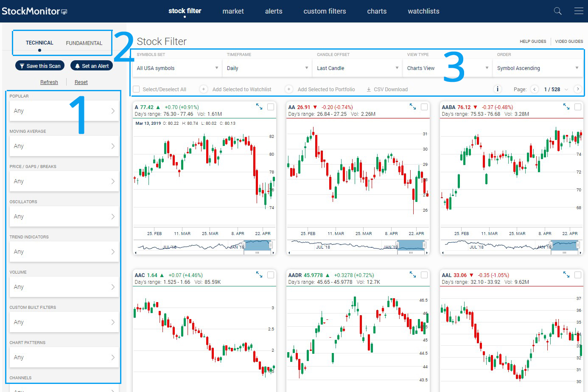Go to next results page arrow
588x392 pixels.
point(577,89)
